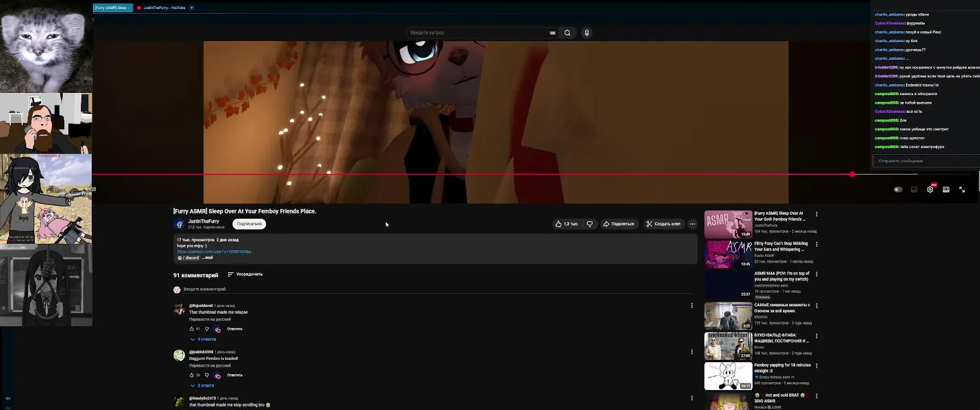The height and width of the screenshot is (410, 980).
Task: Click Подписаться subscribe button
Action: tap(249, 224)
